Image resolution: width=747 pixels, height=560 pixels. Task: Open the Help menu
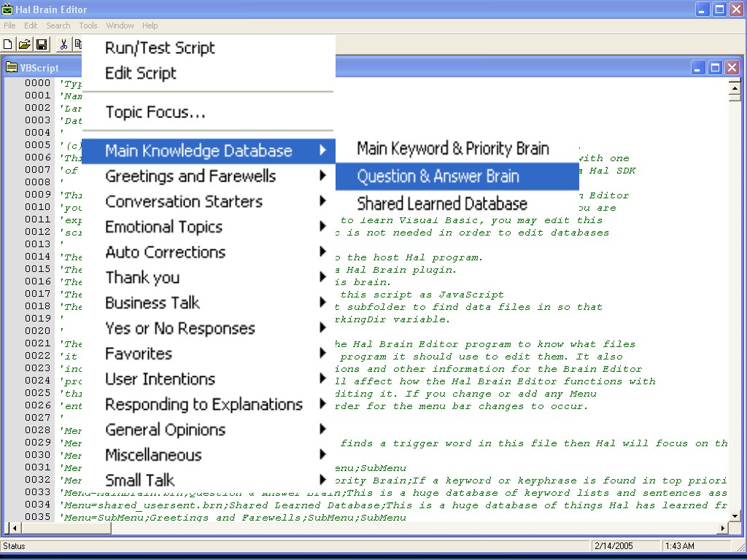coord(150,26)
